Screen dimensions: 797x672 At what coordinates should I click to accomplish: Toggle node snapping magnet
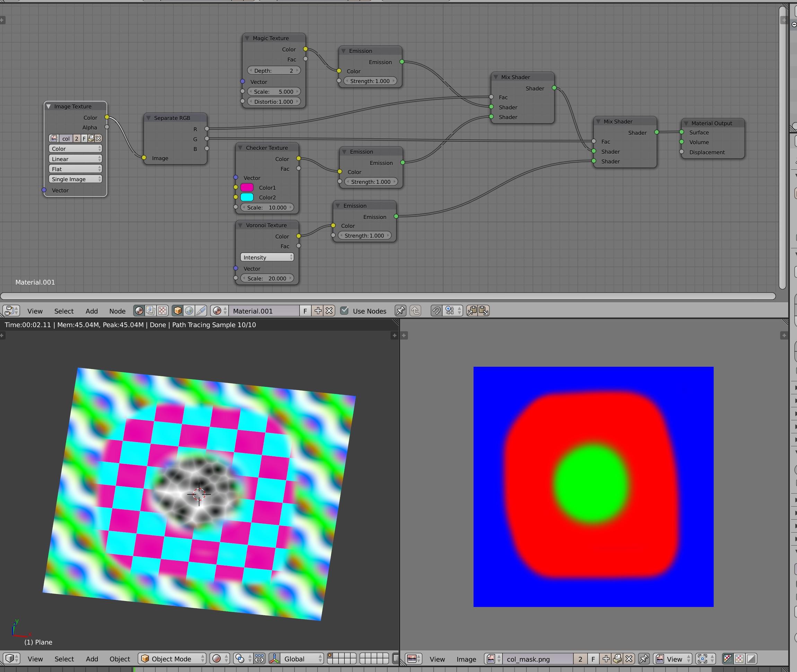click(436, 311)
